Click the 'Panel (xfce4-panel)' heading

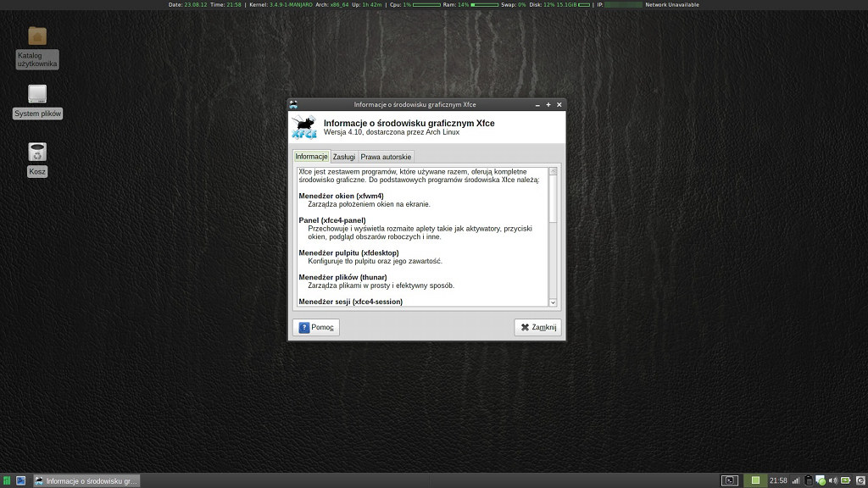[x=332, y=220]
